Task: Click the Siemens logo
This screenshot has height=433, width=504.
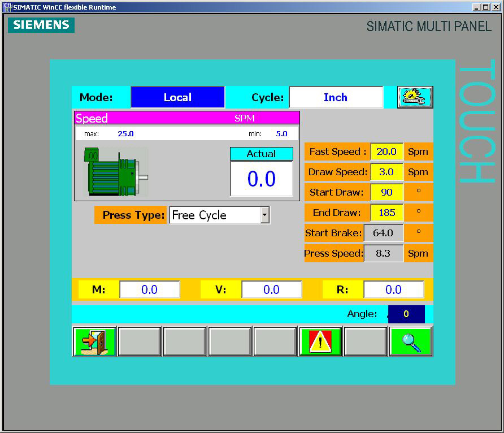Action: tap(41, 25)
